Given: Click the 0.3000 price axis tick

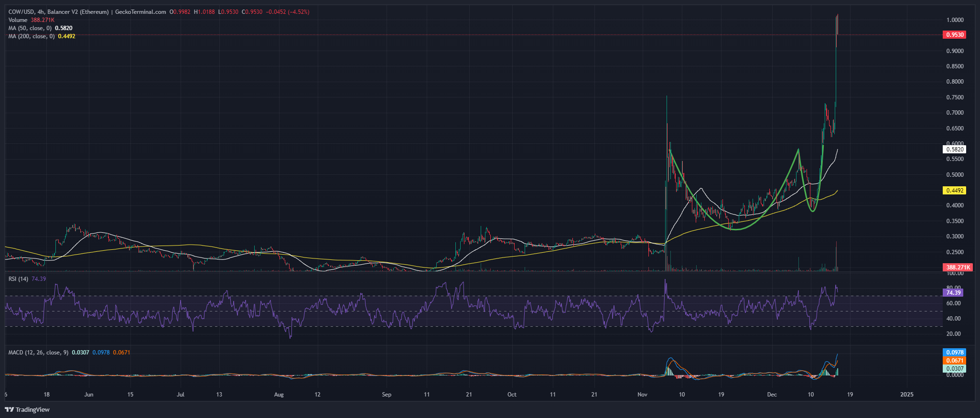Looking at the screenshot, I should (x=955, y=236).
